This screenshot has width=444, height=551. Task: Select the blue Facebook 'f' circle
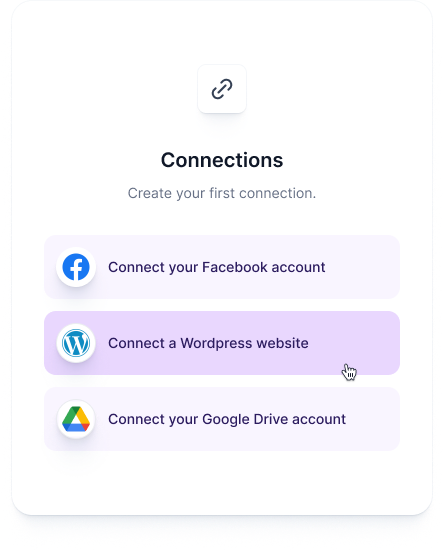tap(76, 267)
